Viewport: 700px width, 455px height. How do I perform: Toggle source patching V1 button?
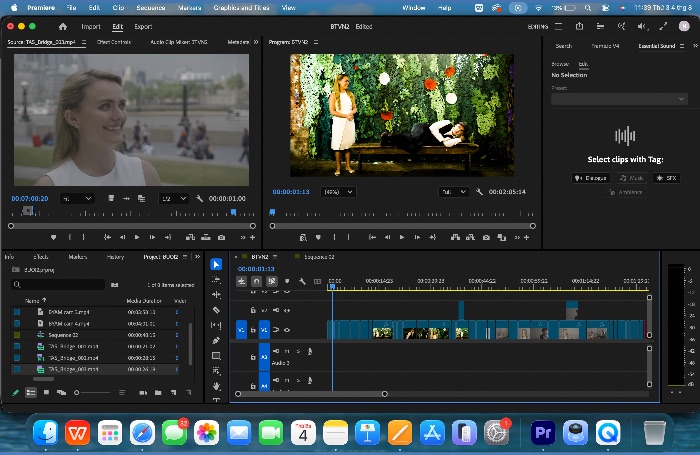pyautogui.click(x=242, y=330)
